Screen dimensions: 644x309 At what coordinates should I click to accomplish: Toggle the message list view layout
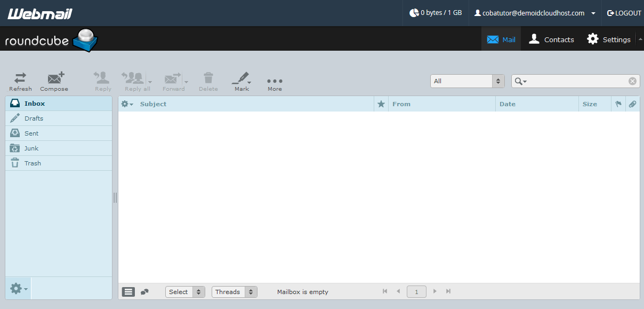coord(128,291)
